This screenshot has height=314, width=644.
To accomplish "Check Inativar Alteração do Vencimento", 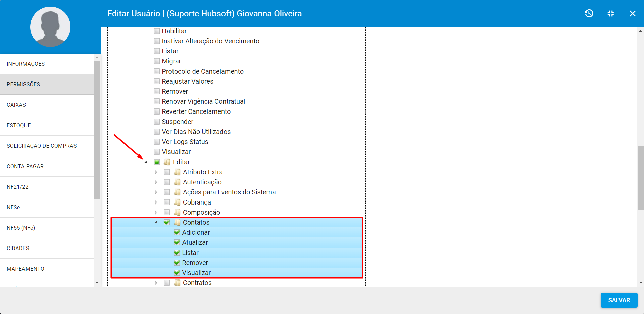I will [157, 41].
